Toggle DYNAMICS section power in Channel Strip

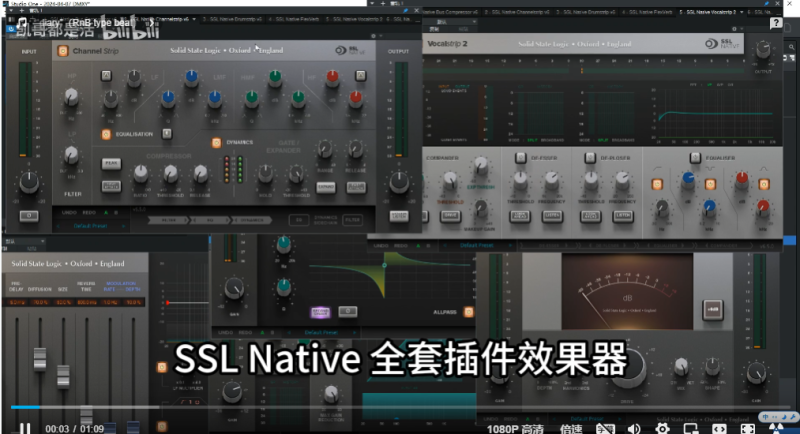pyautogui.click(x=216, y=142)
